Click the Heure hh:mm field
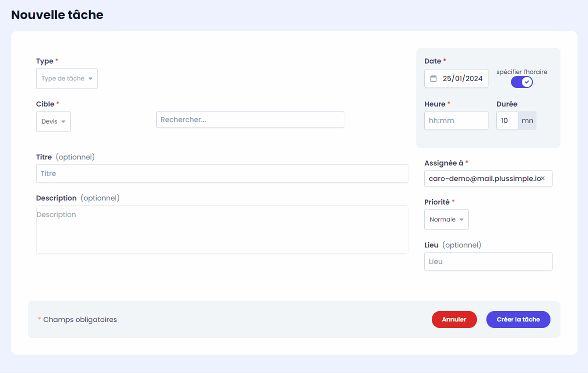588x373 pixels. [x=456, y=120]
